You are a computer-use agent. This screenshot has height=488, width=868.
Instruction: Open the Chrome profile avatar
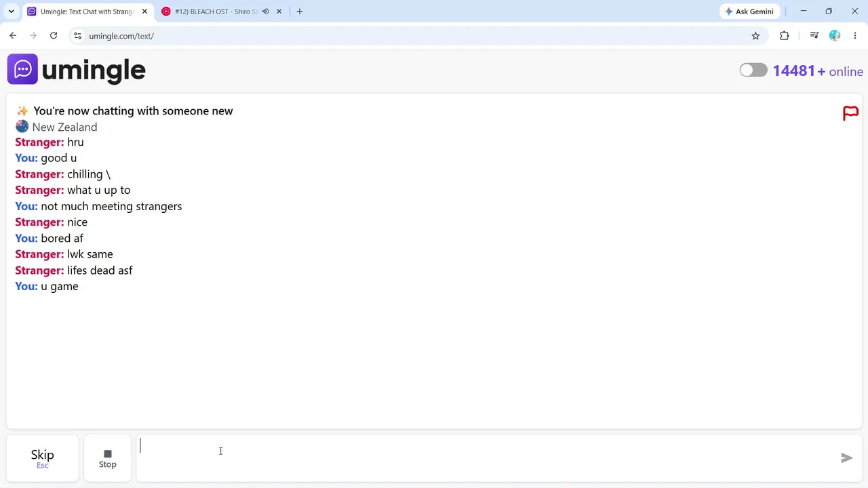coord(835,36)
